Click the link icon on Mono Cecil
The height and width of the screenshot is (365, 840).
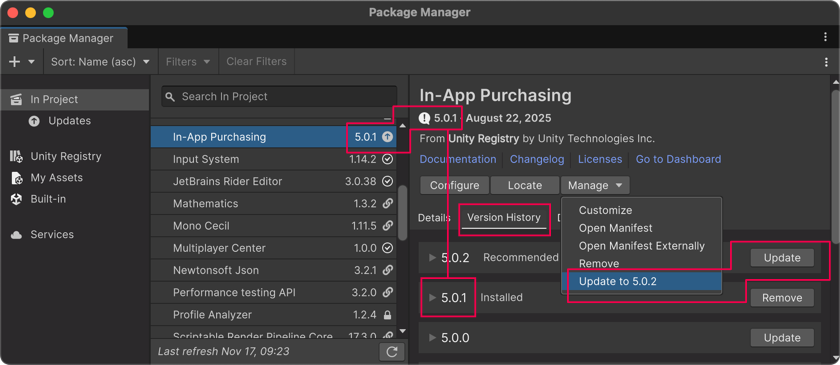point(388,226)
